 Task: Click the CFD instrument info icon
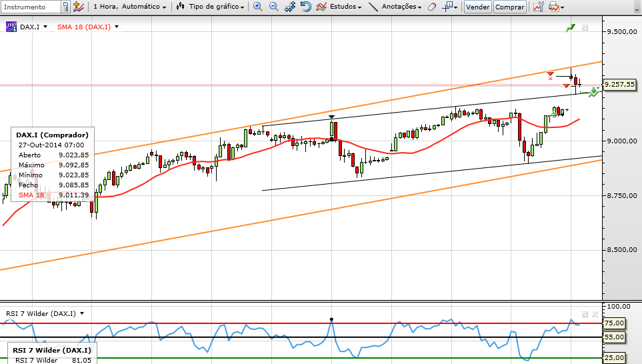pos(11,27)
